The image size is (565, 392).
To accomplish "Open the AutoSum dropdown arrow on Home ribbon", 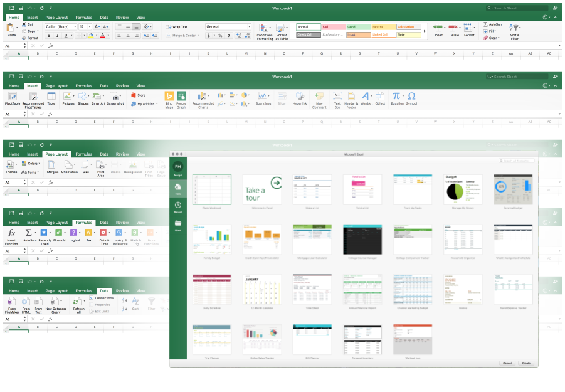I will [505, 24].
